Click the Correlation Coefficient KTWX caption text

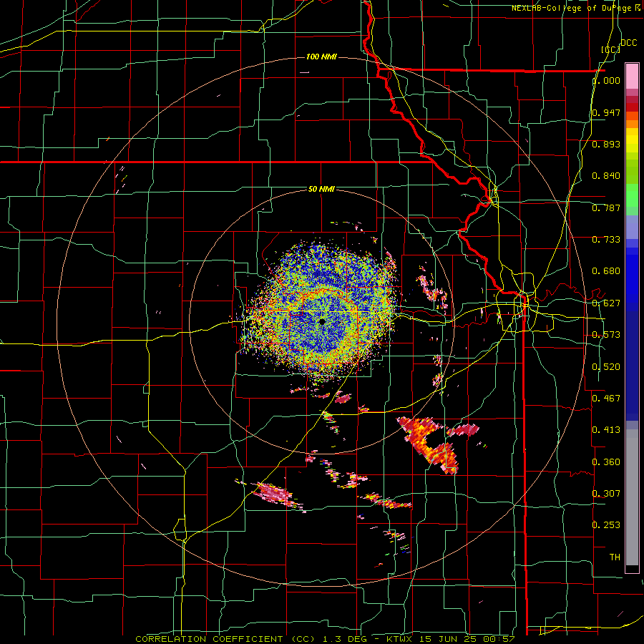[325, 639]
